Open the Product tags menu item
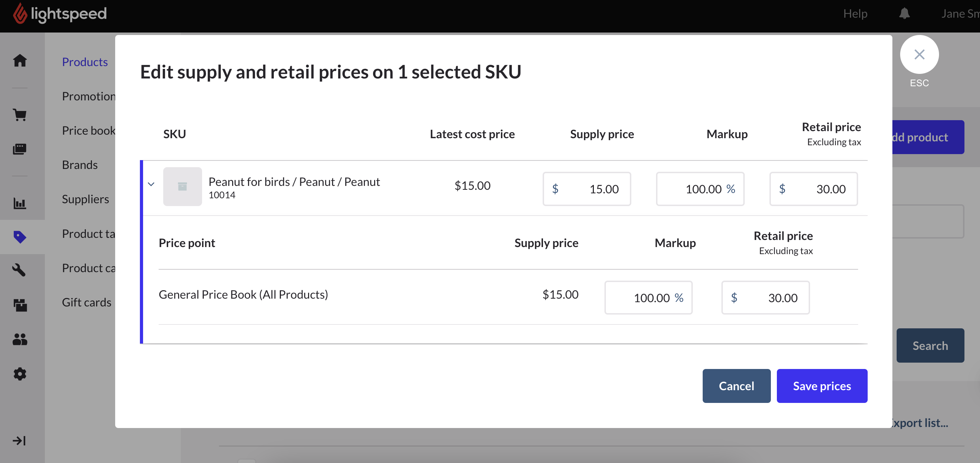The image size is (980, 463). tap(89, 233)
